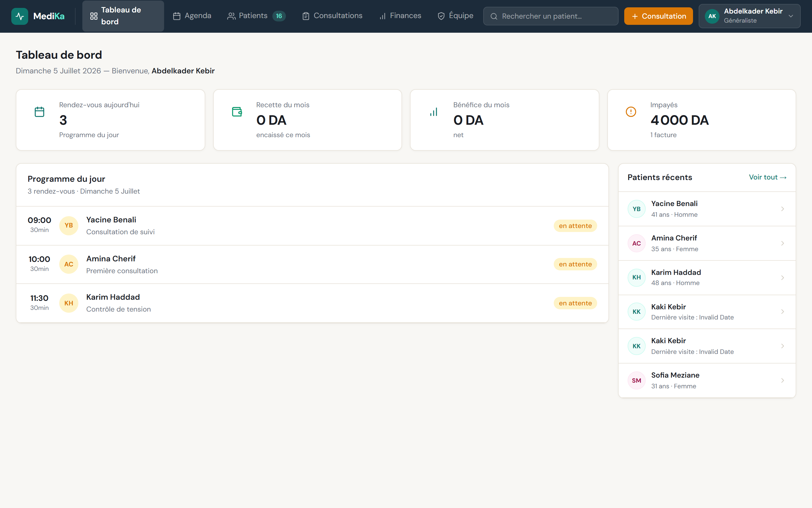Click the 09:00 appointment time
The height and width of the screenshot is (508, 812).
[x=39, y=220]
